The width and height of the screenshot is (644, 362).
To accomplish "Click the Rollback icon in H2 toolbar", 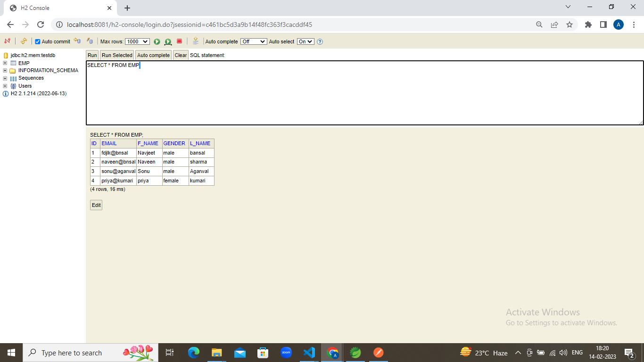I will 90,41.
